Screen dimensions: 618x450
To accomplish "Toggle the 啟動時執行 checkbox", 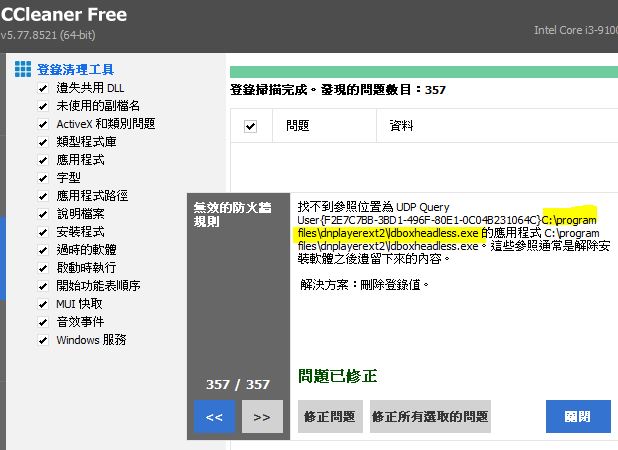I will pyautogui.click(x=43, y=268).
